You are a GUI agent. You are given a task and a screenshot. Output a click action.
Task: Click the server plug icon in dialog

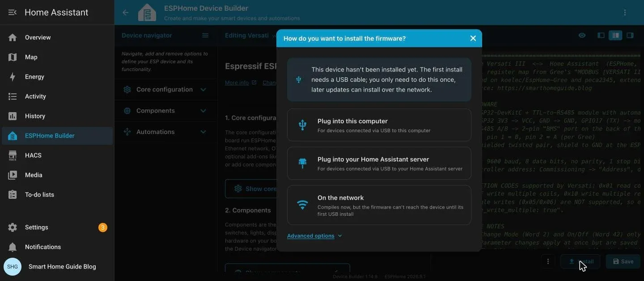click(x=303, y=164)
